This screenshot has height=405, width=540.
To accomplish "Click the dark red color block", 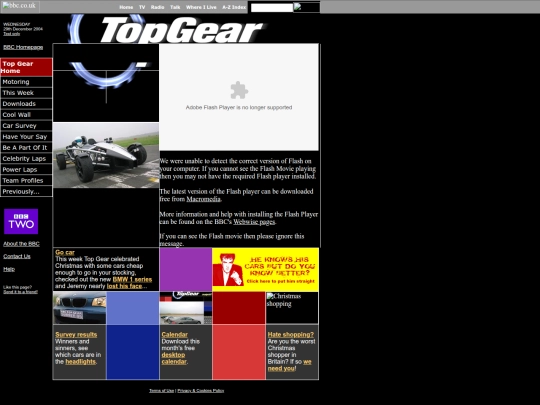I will click(239, 308).
